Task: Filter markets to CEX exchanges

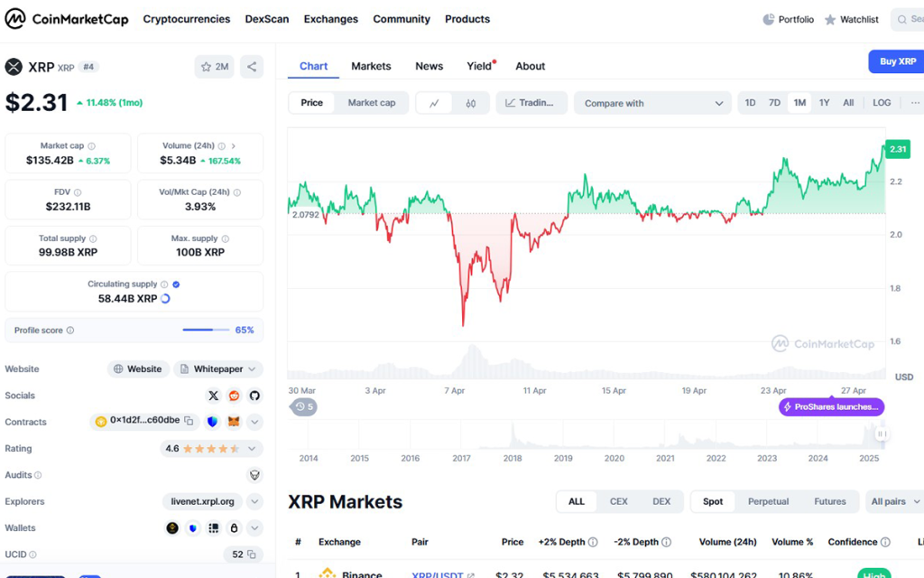Action: click(618, 501)
